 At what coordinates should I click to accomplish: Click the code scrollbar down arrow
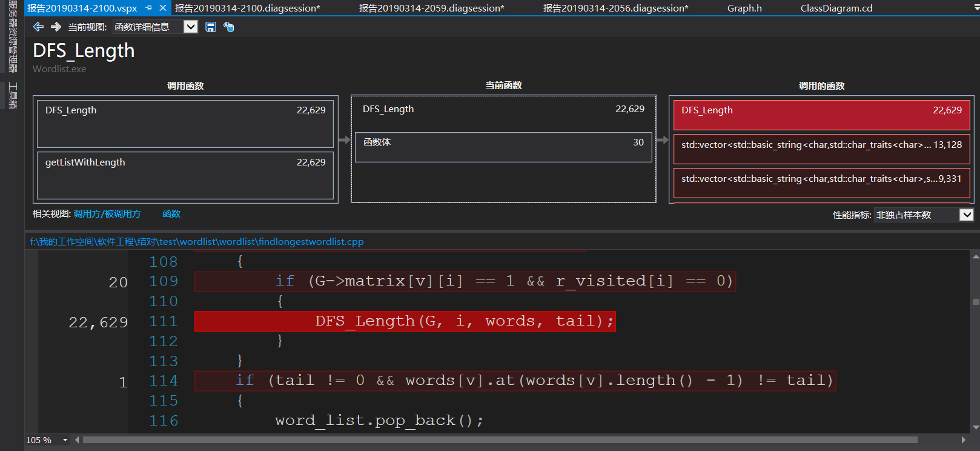coord(975,427)
